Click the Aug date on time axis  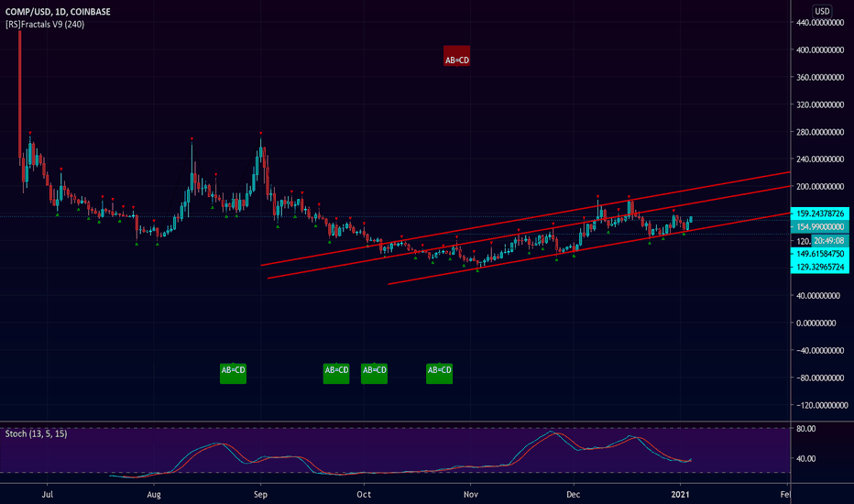(154, 495)
